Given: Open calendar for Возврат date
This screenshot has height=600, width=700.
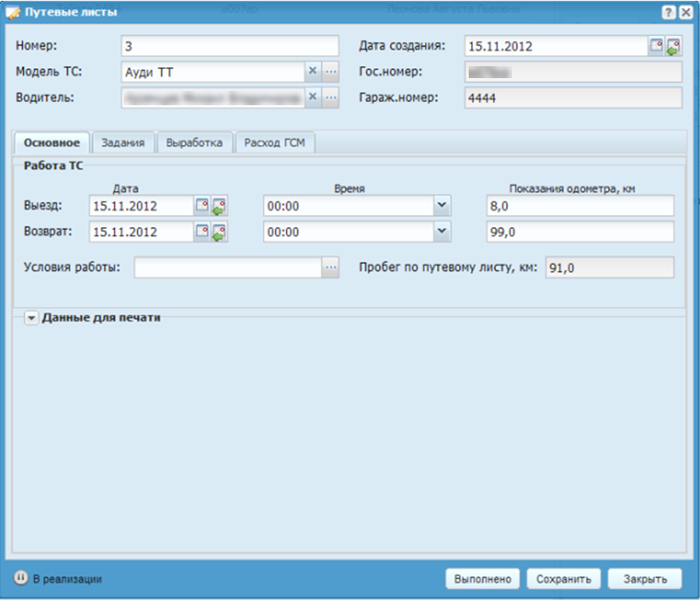Looking at the screenshot, I should pyautogui.click(x=203, y=232).
